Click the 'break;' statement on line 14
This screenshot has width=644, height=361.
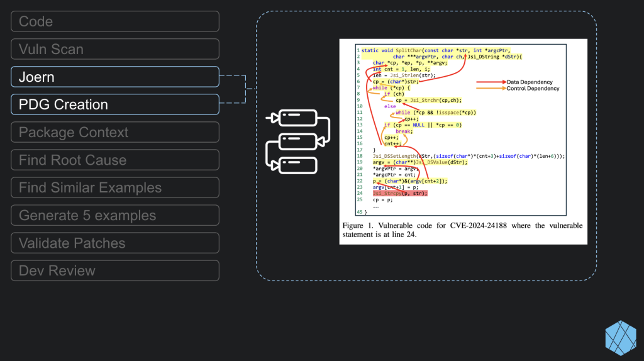tap(404, 131)
